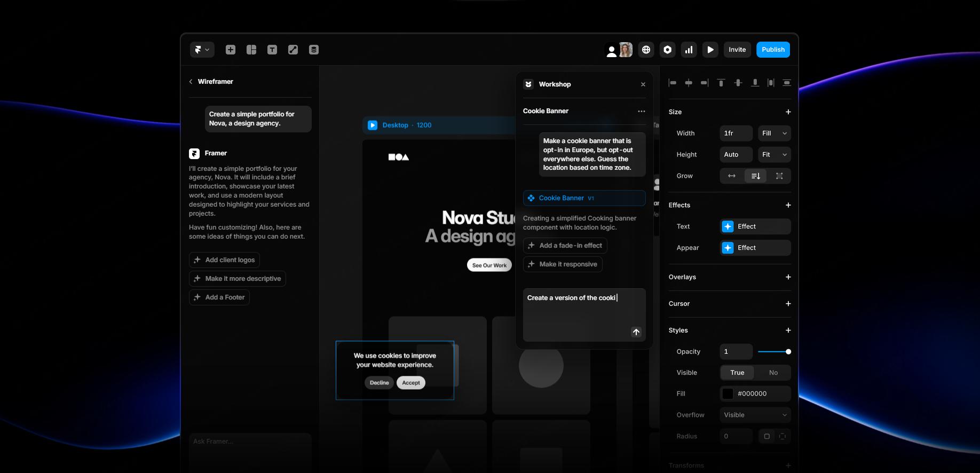
Task: Click Decline on the cookie banner
Action: click(x=380, y=383)
